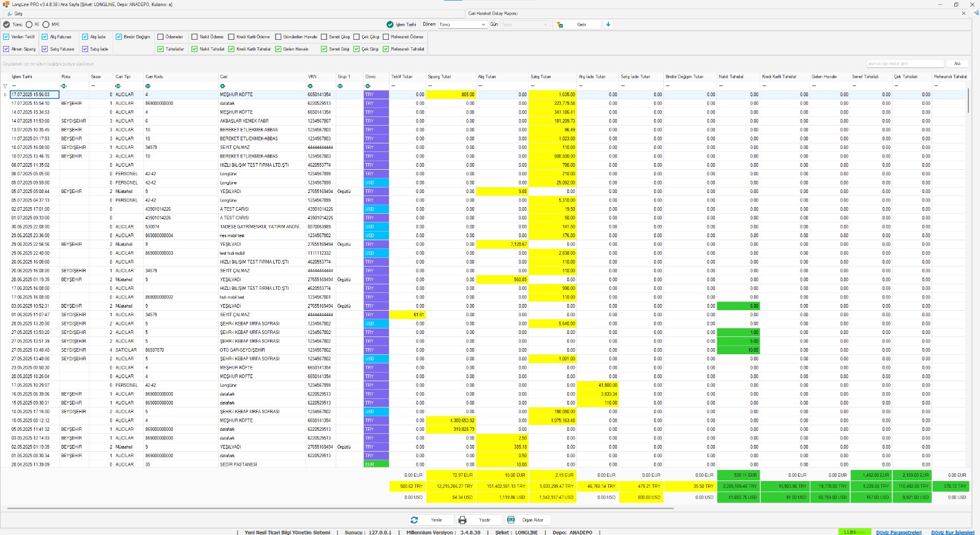This screenshot has height=535, width=980.
Task: Open the Gün dropdown
Action: pyautogui.click(x=525, y=25)
